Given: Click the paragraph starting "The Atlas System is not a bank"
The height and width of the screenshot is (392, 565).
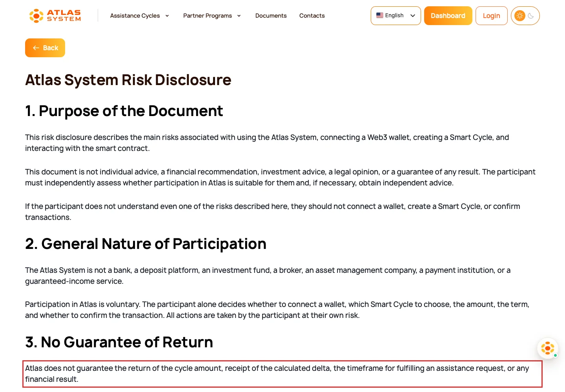Looking at the screenshot, I should point(268,276).
